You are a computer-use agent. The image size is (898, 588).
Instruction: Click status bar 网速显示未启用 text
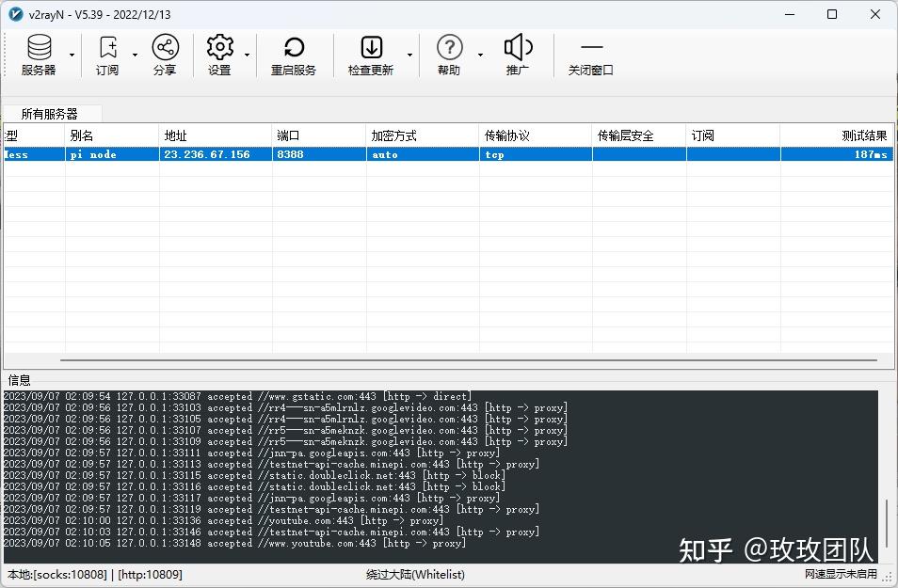tap(841, 574)
